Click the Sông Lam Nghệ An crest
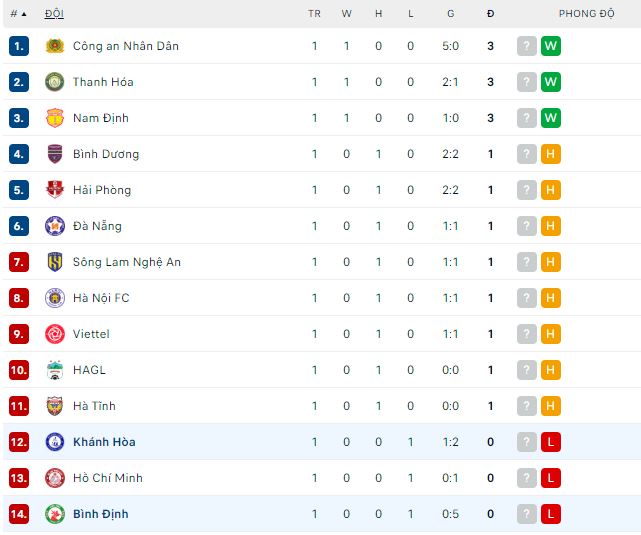The width and height of the screenshot is (641, 535). click(55, 262)
